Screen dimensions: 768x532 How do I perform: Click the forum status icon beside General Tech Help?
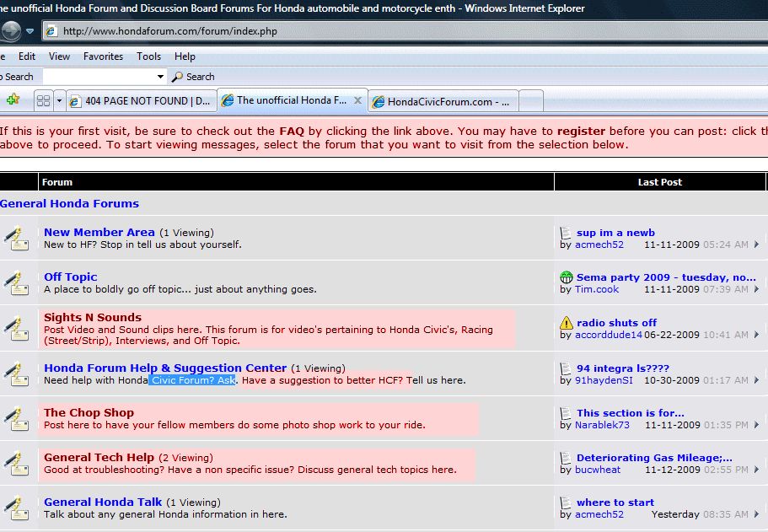(x=16, y=463)
